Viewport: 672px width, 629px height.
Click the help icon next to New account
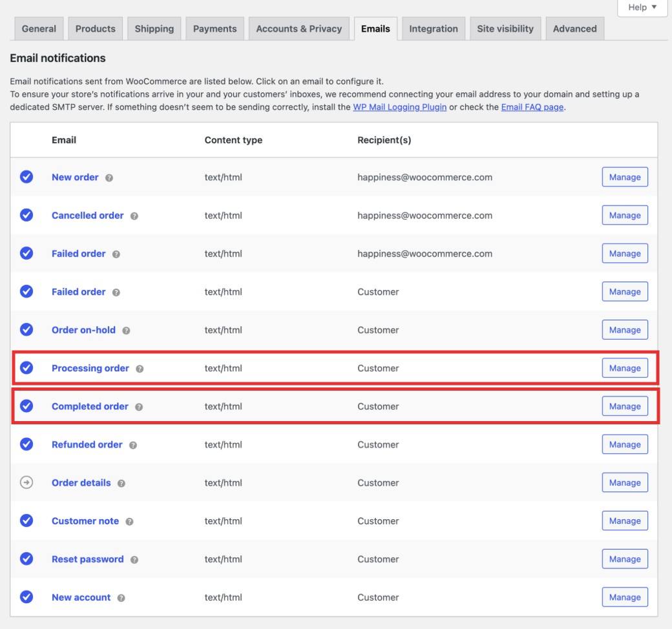click(x=121, y=598)
